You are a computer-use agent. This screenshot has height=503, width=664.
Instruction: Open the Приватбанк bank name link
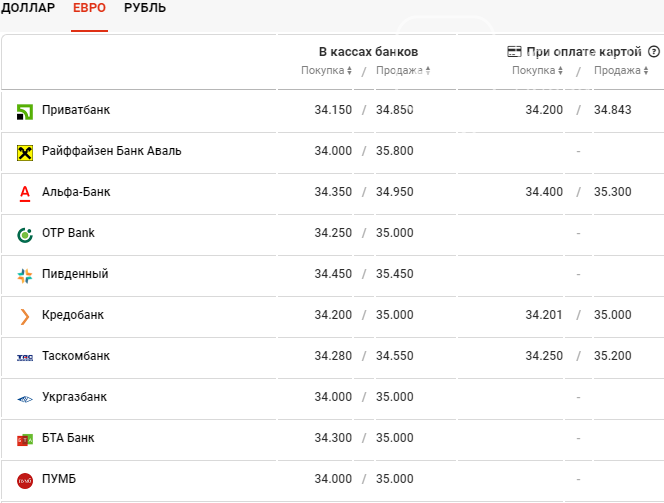coord(75,110)
